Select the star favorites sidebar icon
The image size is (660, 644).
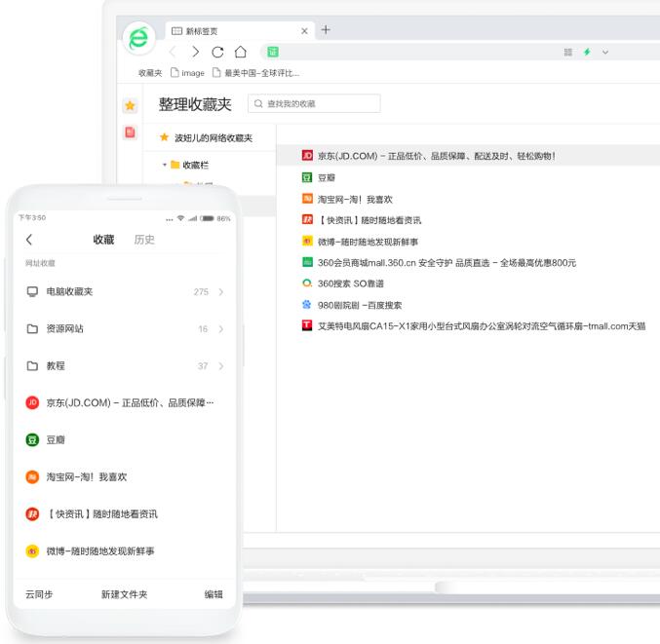click(130, 105)
